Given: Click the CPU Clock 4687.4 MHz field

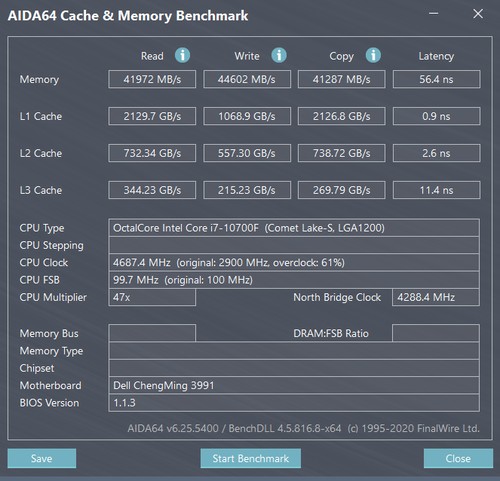Looking at the screenshot, I should coord(294,263).
